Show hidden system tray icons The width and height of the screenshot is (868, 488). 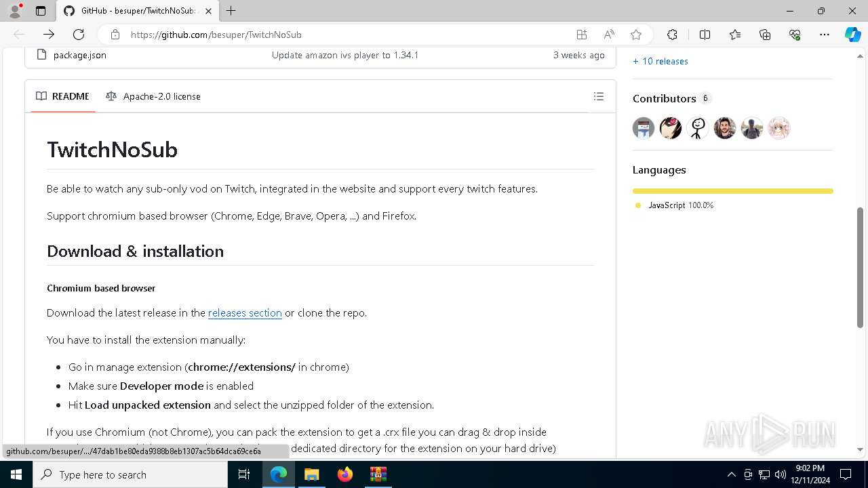coord(731,474)
